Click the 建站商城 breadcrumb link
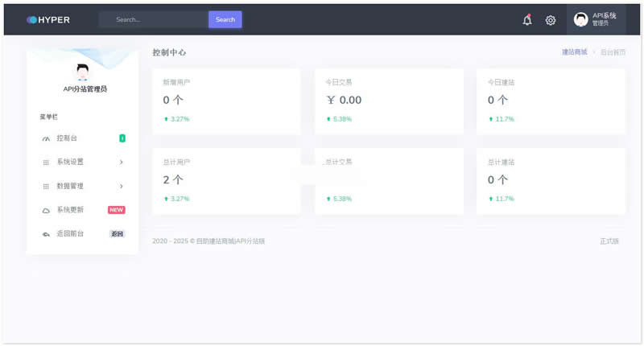Screen dimensions: 644x346 [574, 52]
